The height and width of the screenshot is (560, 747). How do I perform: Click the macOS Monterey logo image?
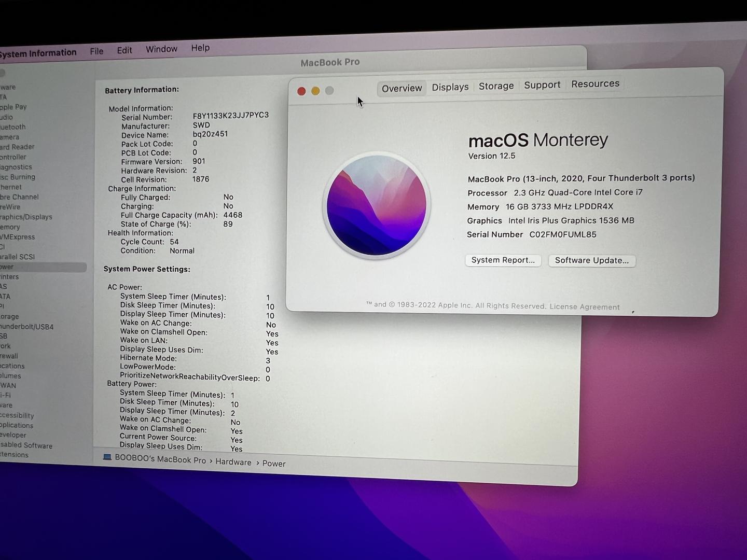(377, 206)
